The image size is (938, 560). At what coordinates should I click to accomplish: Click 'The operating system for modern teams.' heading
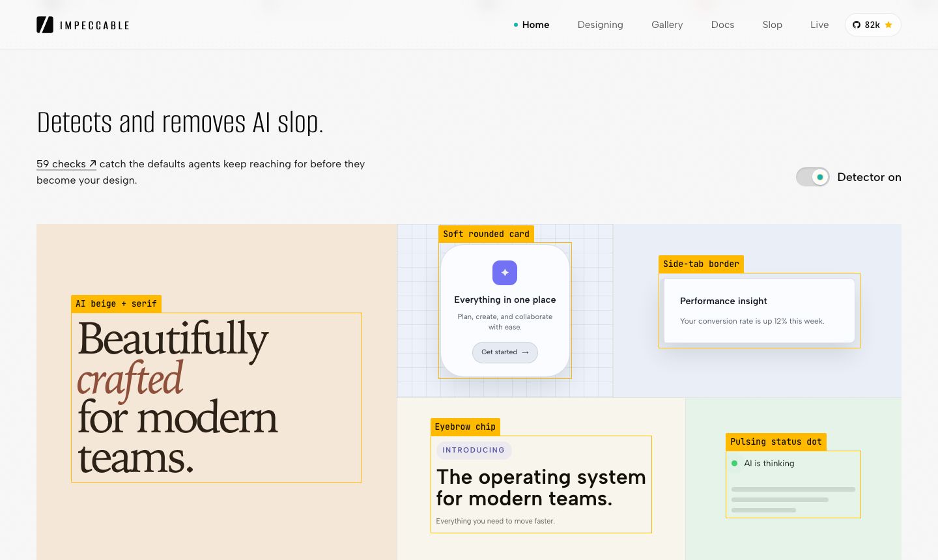click(541, 488)
